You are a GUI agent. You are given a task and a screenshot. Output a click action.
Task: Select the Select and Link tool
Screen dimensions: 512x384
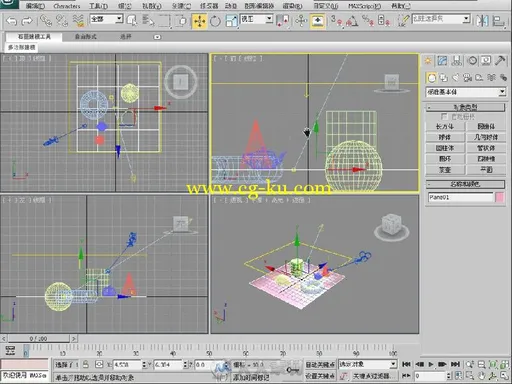tap(46, 21)
